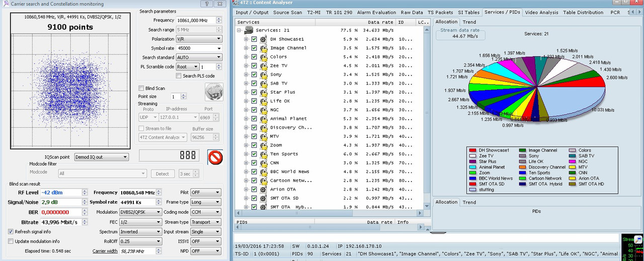Viewport: 644px width, 261px height.
Task: Click the Image Channel service icon
Action: [x=263, y=48]
